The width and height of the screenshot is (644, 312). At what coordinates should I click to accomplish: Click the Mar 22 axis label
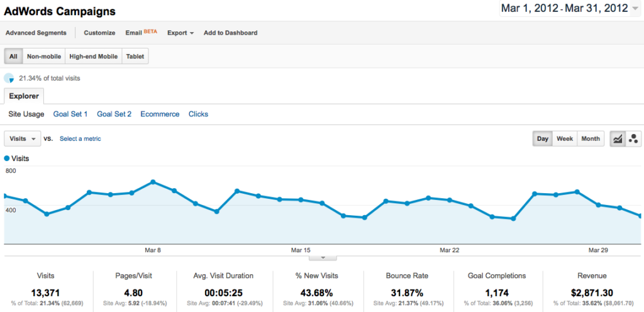click(x=449, y=250)
